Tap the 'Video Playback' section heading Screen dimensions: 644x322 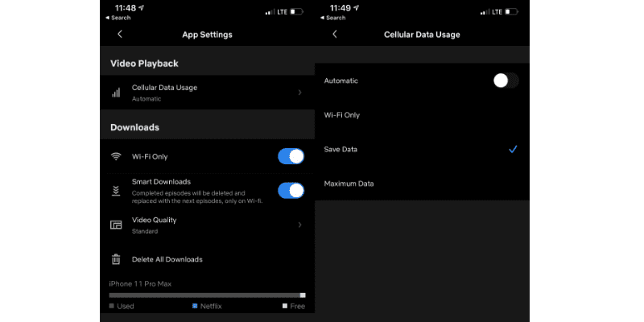tap(144, 64)
